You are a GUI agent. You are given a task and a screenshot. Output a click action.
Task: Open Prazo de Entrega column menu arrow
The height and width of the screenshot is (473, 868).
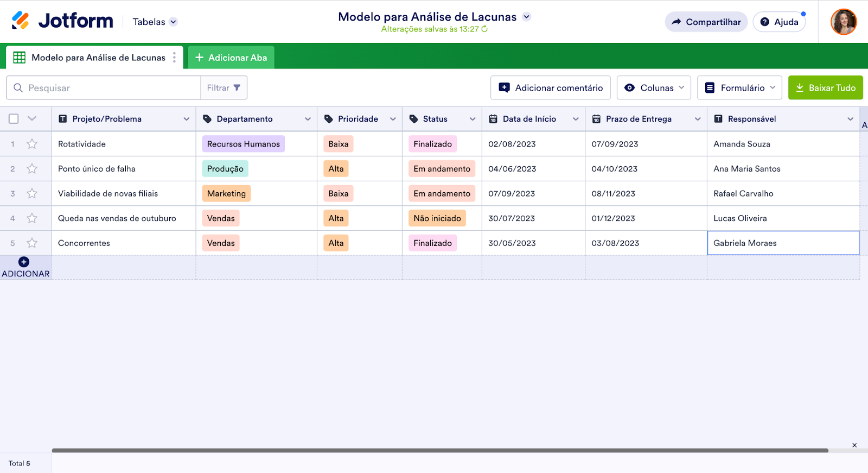click(698, 119)
